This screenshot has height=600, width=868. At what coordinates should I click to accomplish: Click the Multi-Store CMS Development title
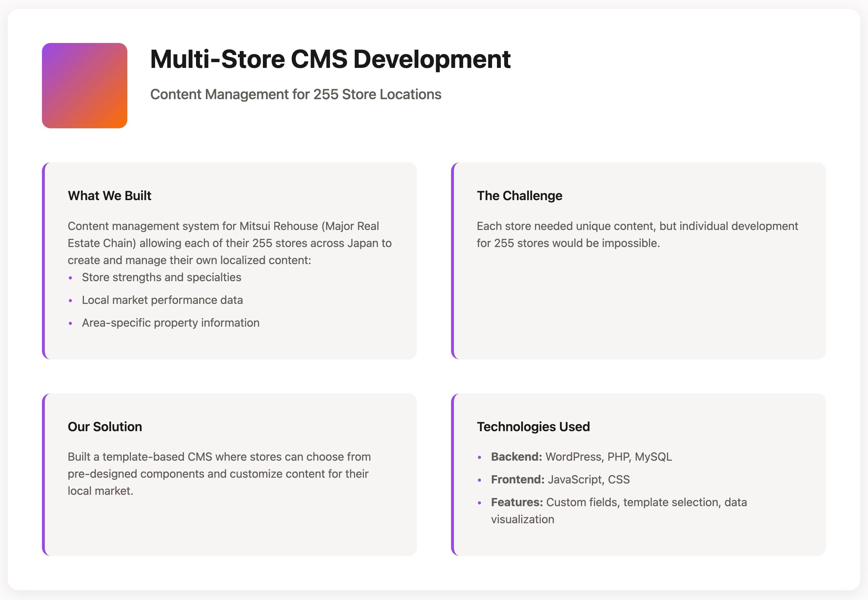point(330,59)
